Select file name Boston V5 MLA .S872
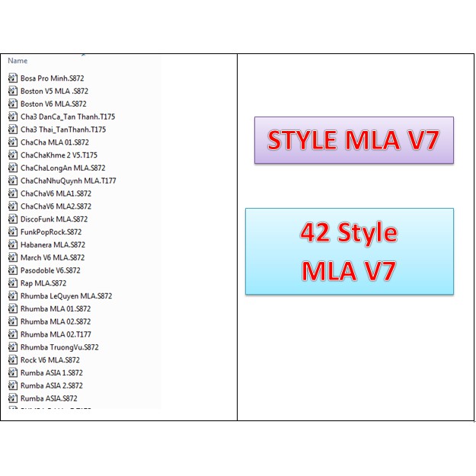 pos(54,91)
